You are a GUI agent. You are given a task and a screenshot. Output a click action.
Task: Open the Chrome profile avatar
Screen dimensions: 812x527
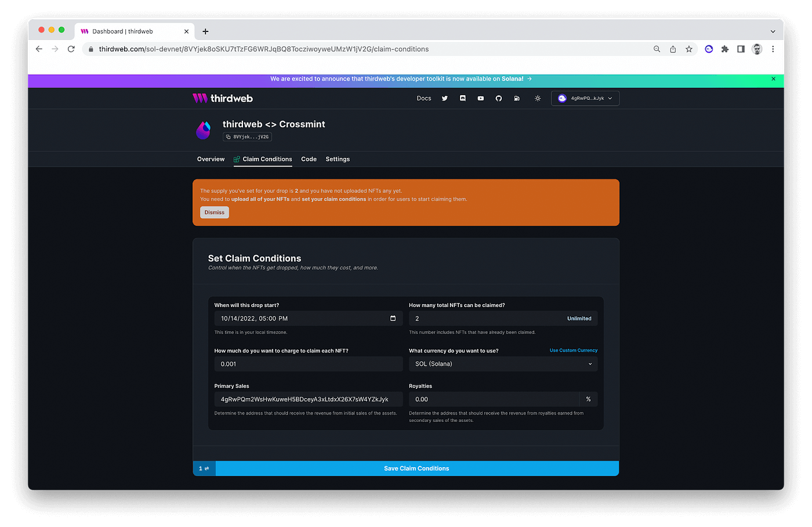coord(757,49)
